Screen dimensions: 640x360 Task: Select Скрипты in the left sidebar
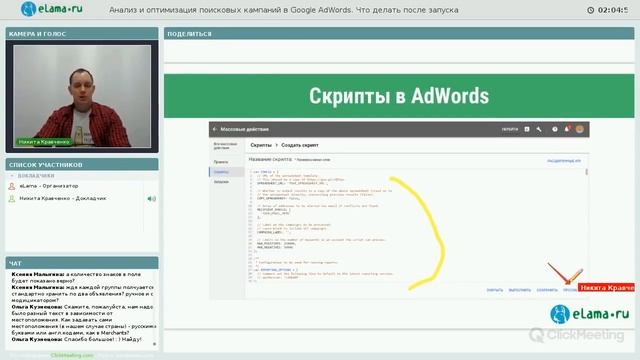coord(227,172)
